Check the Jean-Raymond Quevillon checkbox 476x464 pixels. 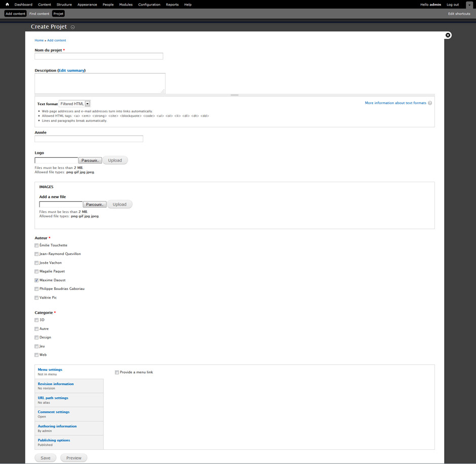coord(36,254)
